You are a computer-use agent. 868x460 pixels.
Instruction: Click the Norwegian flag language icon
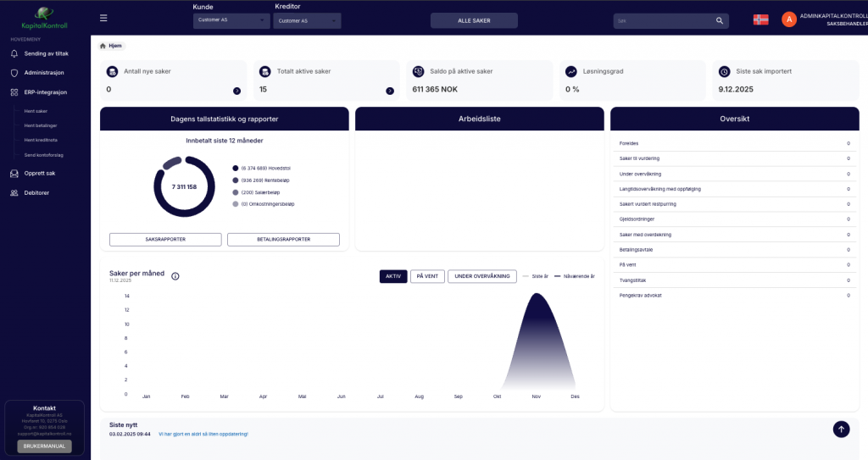tap(760, 19)
